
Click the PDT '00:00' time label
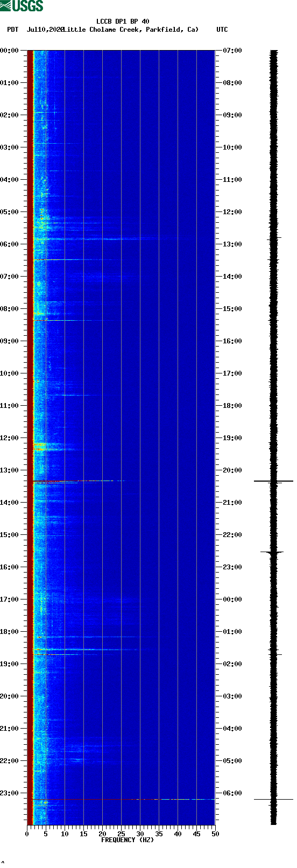click(10, 51)
